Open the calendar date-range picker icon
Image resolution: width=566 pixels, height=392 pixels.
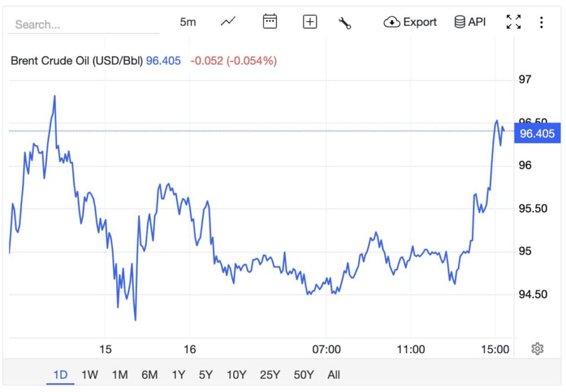(x=269, y=22)
